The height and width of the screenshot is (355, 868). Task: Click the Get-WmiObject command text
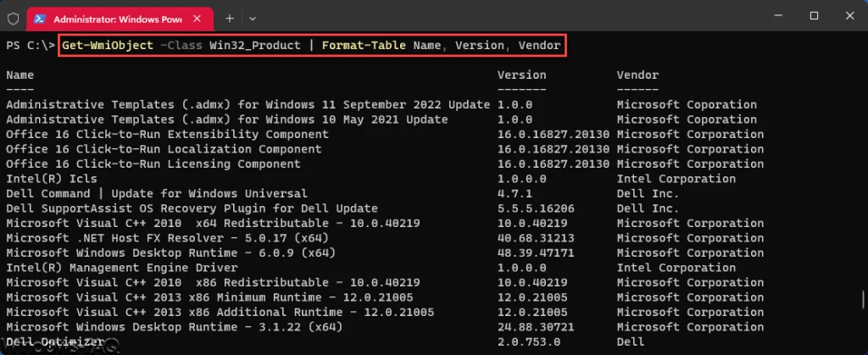point(108,46)
